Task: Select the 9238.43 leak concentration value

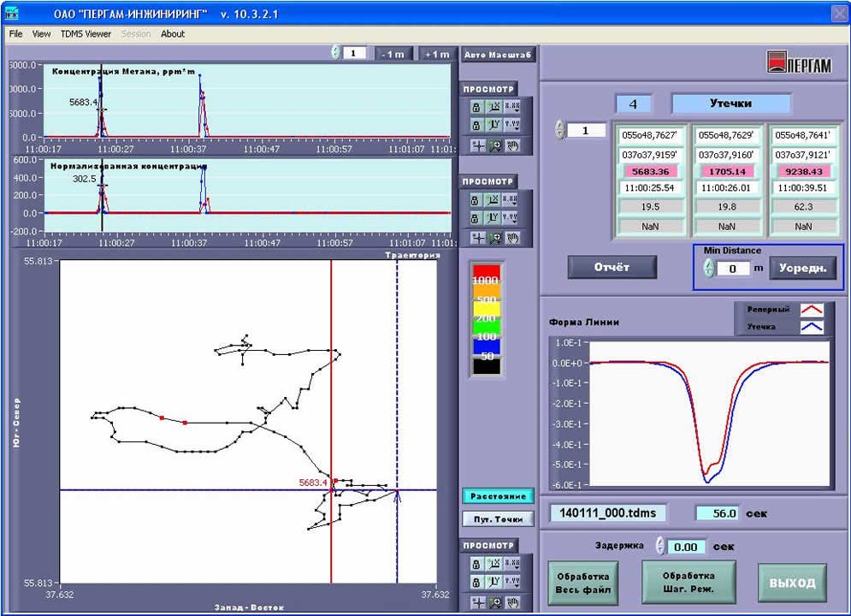Action: point(804,171)
